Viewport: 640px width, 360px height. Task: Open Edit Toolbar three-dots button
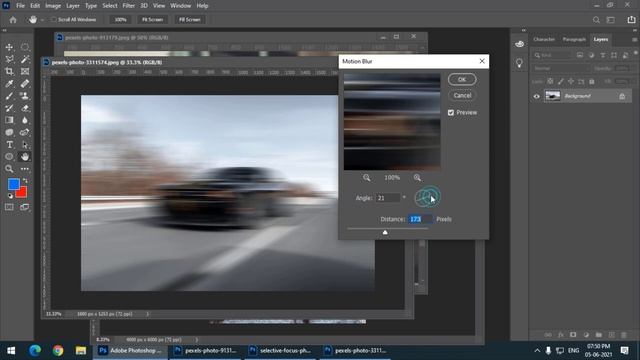[x=25, y=169]
